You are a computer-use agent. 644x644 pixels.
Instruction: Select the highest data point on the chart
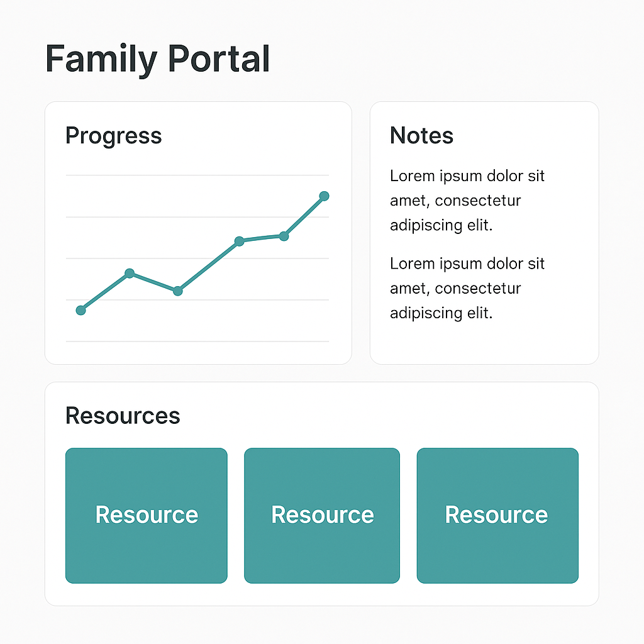(x=324, y=196)
